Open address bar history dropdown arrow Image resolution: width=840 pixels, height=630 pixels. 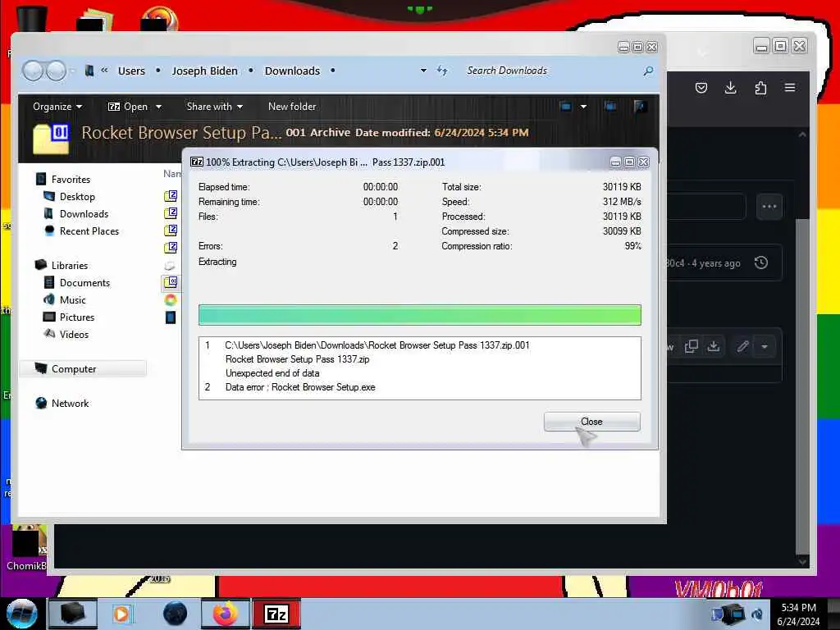[423, 71]
